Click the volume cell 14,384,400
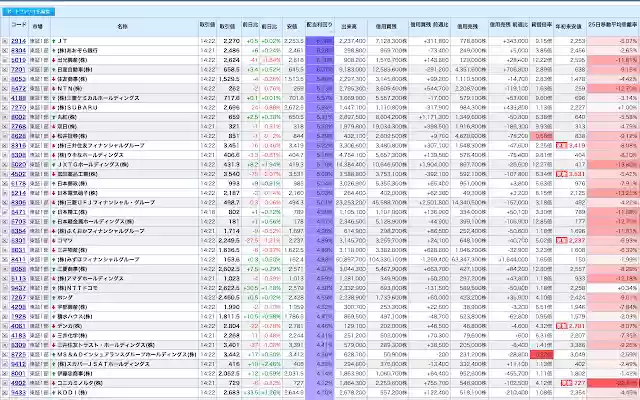640x400 pixels. [x=351, y=164]
